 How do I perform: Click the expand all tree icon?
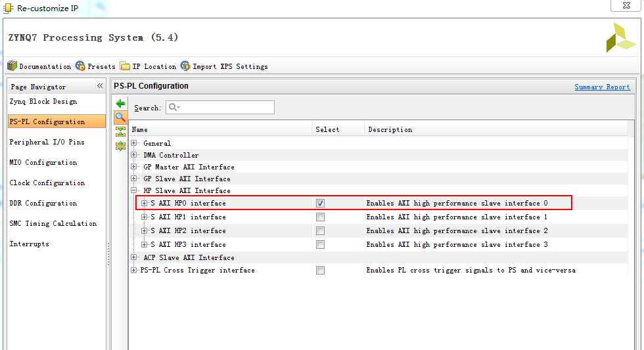[x=120, y=146]
